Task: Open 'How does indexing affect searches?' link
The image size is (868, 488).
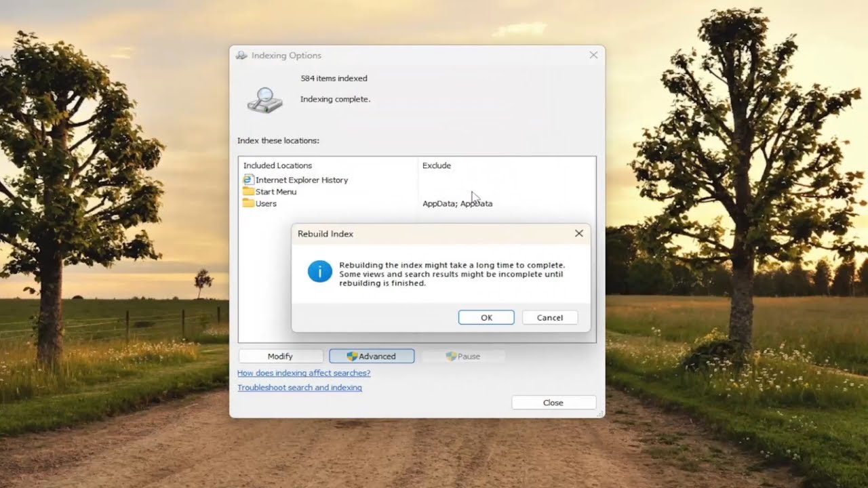Action: point(304,373)
